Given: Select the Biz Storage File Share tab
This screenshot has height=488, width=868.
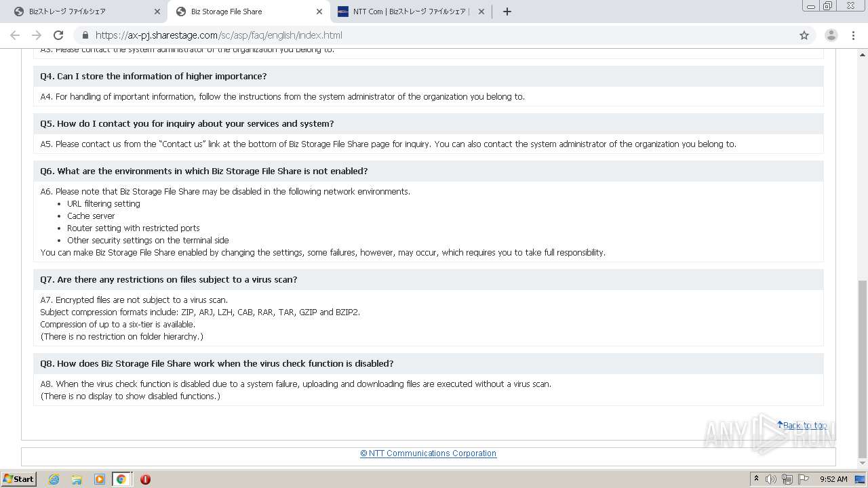Looking at the screenshot, I should (x=248, y=12).
